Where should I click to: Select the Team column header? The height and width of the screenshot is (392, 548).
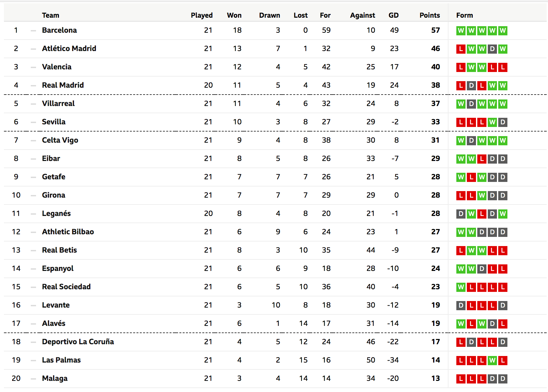50,15
